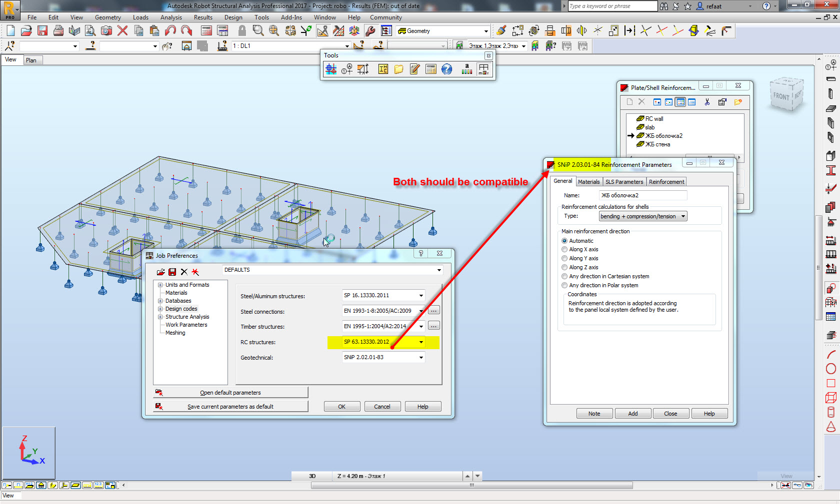840x504 pixels.
Task: Click Open default parameters button
Action: (x=231, y=393)
